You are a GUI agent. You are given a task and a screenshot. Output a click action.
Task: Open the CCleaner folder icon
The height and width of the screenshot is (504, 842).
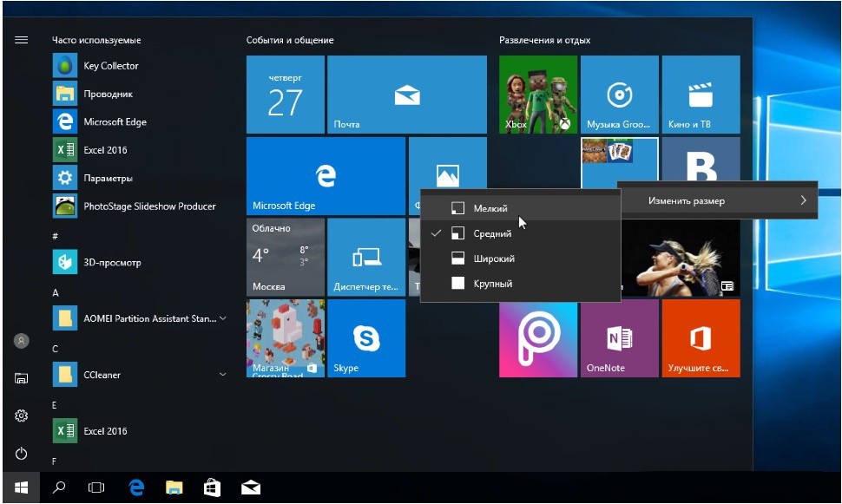tap(65, 374)
